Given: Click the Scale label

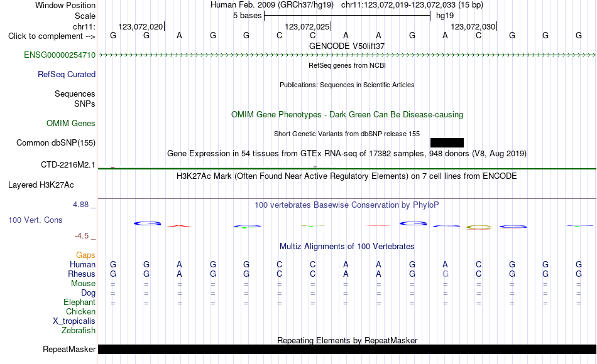Looking at the screenshot, I should pos(85,16).
